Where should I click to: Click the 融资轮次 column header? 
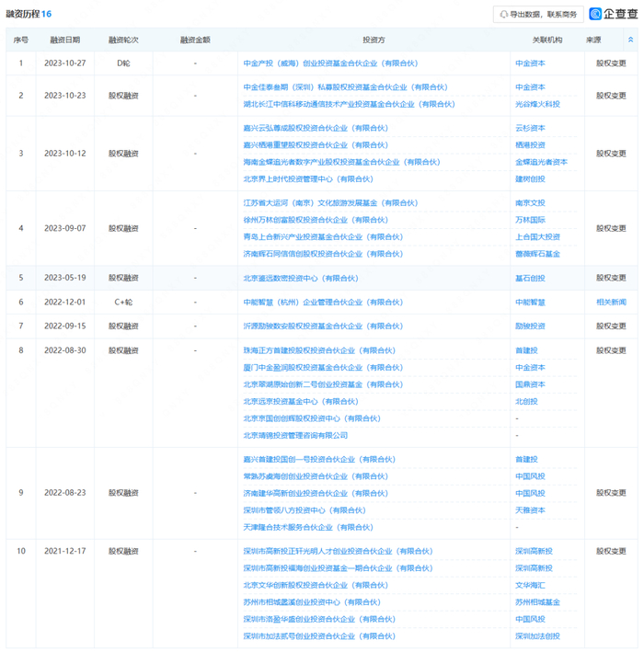point(123,40)
